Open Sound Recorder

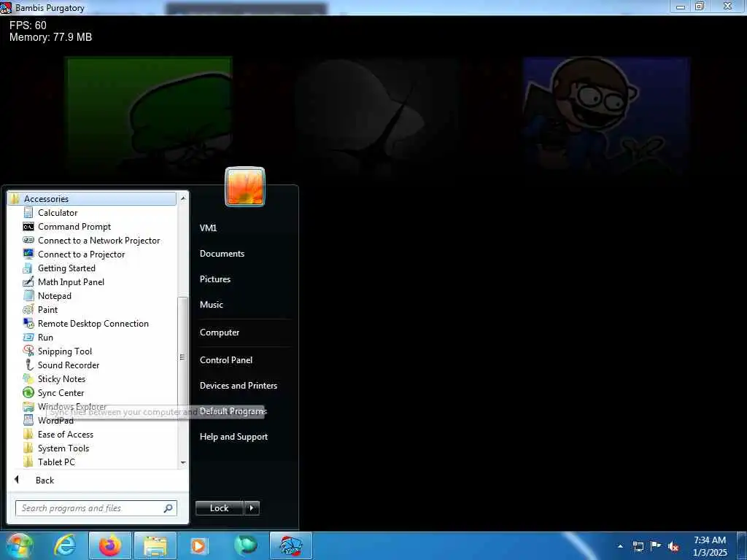click(x=69, y=365)
